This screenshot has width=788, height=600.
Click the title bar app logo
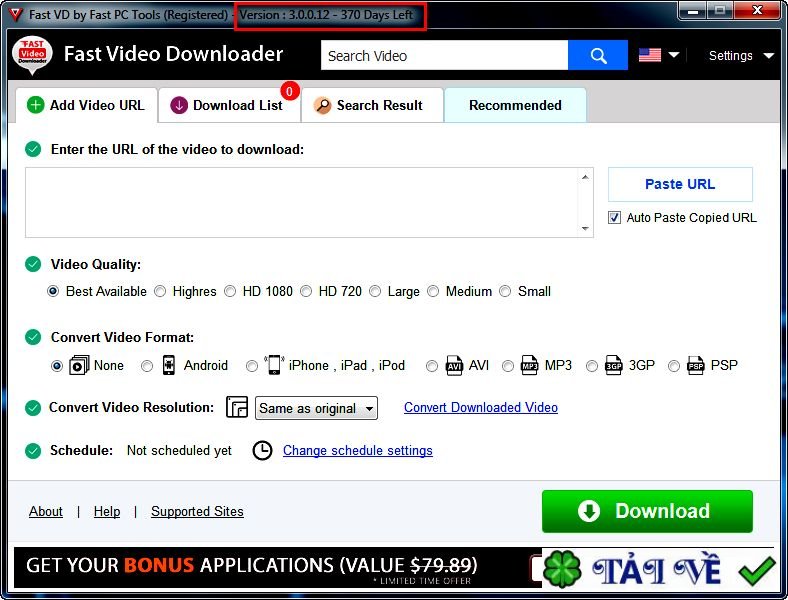[16, 15]
